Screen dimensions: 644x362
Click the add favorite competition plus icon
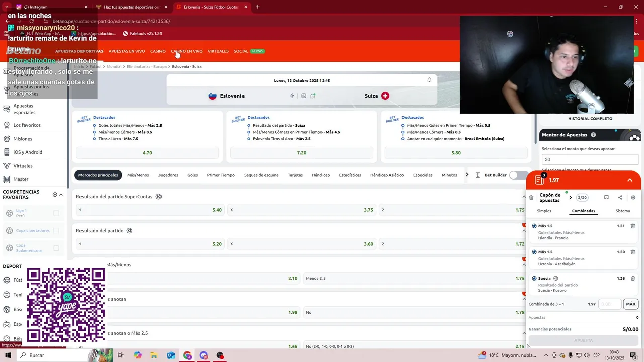(x=55, y=195)
